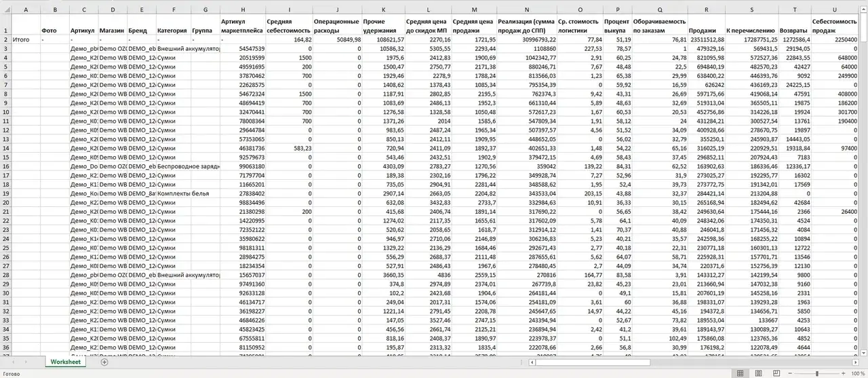Viewport: 868px width, 378px height.
Task: Select total cell 17287751,25
Action: pos(751,40)
